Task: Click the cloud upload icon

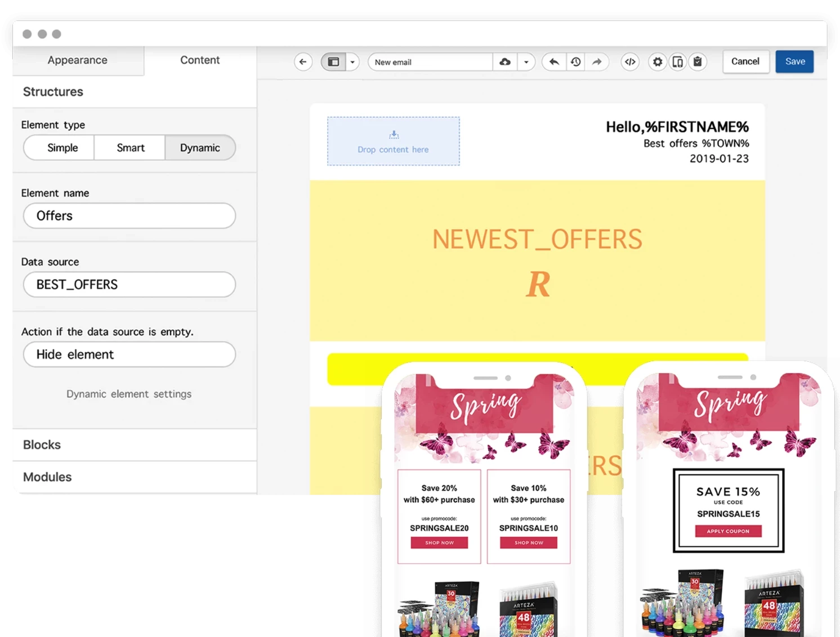Action: tap(505, 62)
